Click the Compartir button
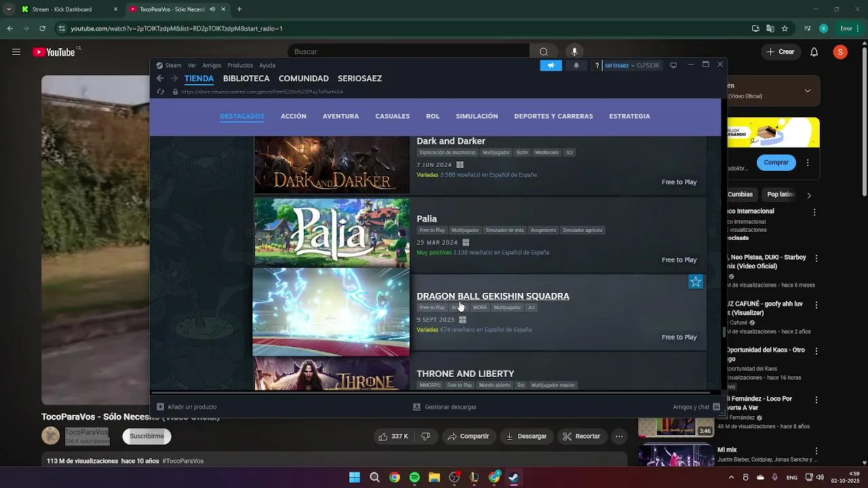 click(468, 436)
